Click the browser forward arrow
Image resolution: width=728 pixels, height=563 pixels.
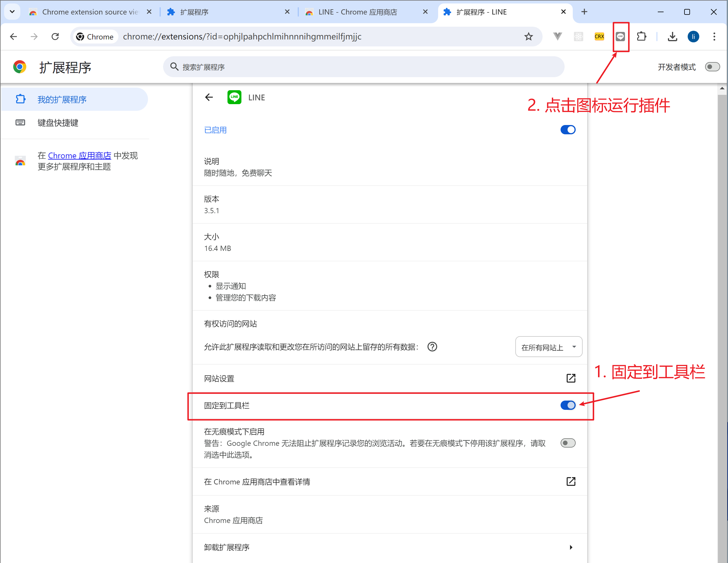coord(34,37)
